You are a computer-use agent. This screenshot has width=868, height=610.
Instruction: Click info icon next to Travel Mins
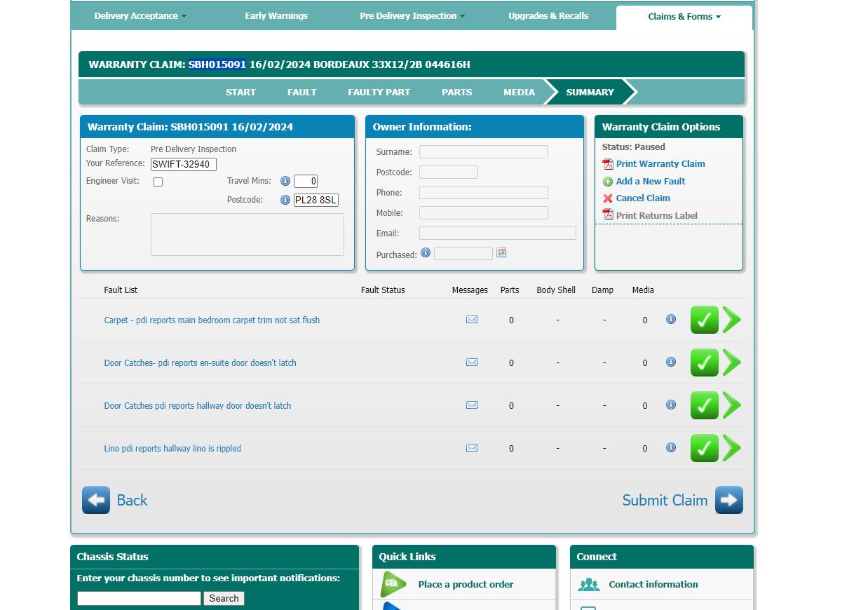point(285,181)
